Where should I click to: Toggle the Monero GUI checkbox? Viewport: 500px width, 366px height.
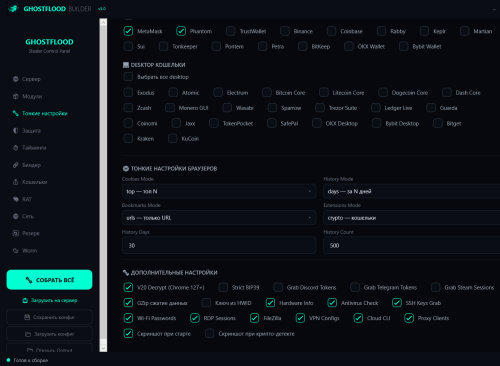[x=170, y=108]
